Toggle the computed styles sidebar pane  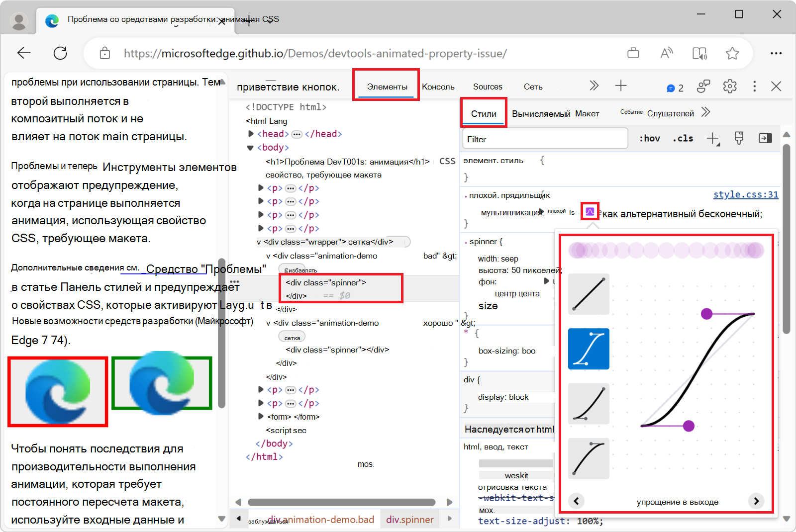[765, 138]
